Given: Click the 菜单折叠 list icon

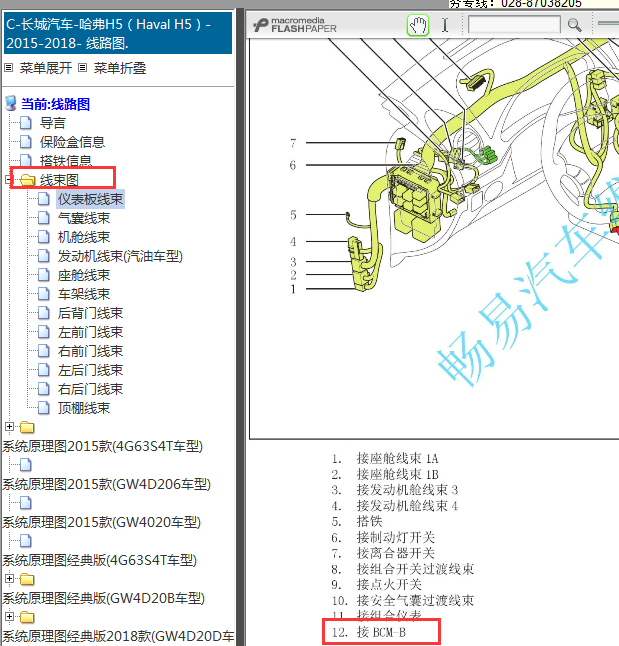Looking at the screenshot, I should point(82,68).
